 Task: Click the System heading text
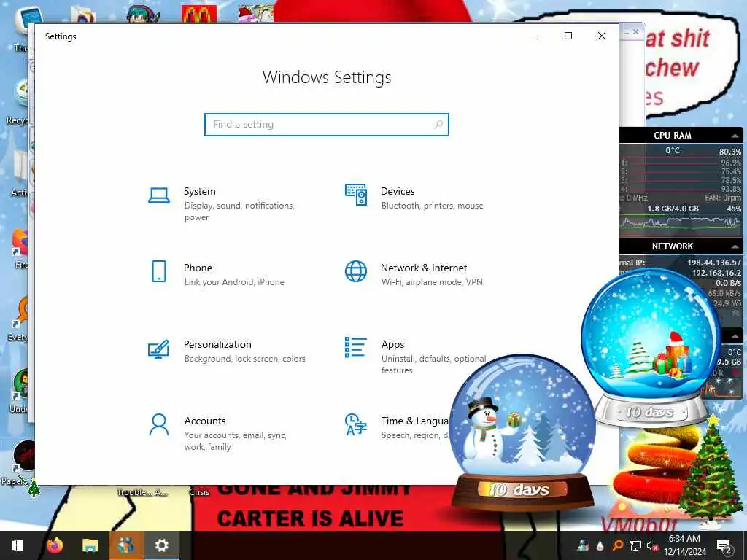pyautogui.click(x=200, y=192)
